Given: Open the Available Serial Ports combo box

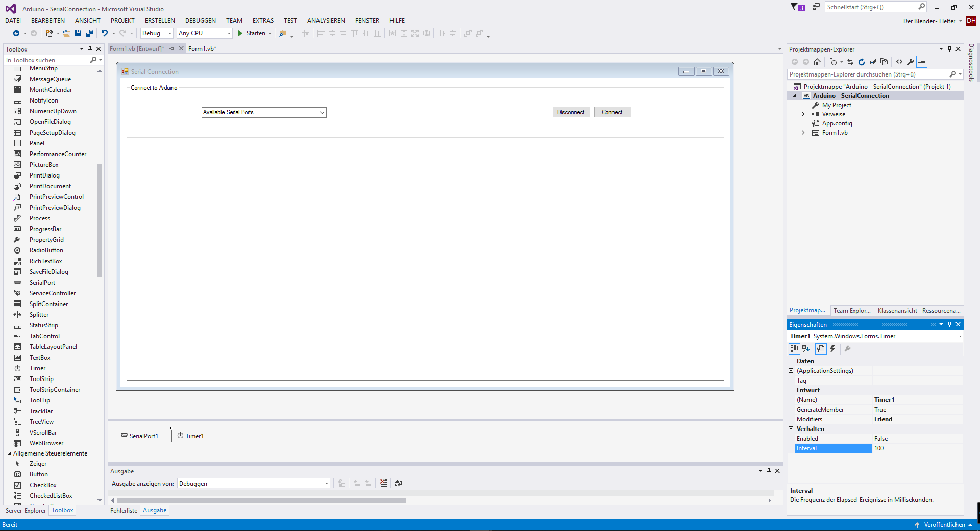Looking at the screenshot, I should 322,112.
